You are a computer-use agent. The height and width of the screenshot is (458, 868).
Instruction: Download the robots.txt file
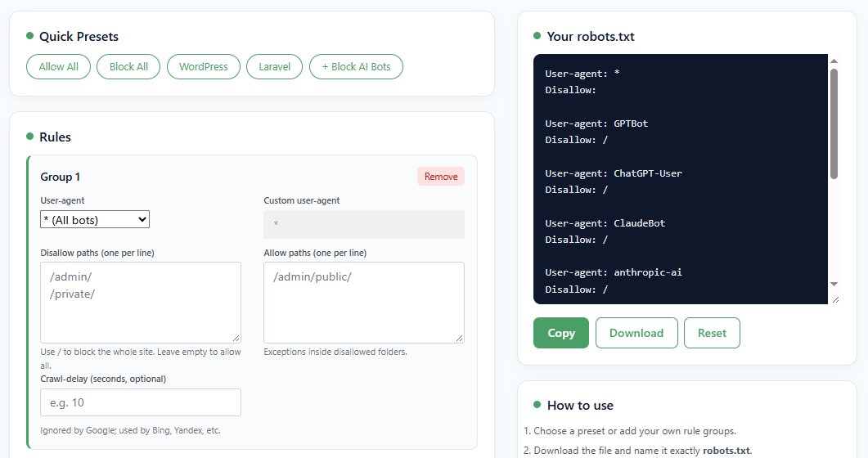click(636, 333)
